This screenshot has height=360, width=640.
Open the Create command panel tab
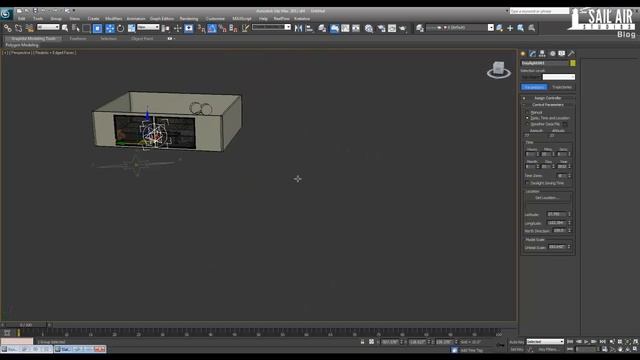523,53
